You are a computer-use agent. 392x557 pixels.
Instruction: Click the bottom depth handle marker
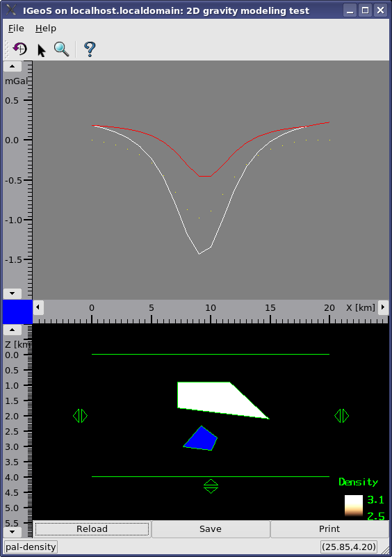pos(211,486)
